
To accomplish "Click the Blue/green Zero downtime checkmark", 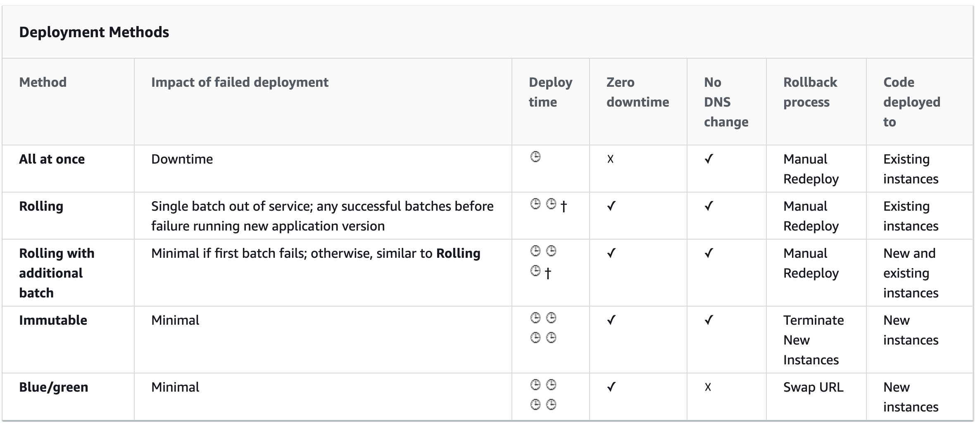I will pos(611,387).
